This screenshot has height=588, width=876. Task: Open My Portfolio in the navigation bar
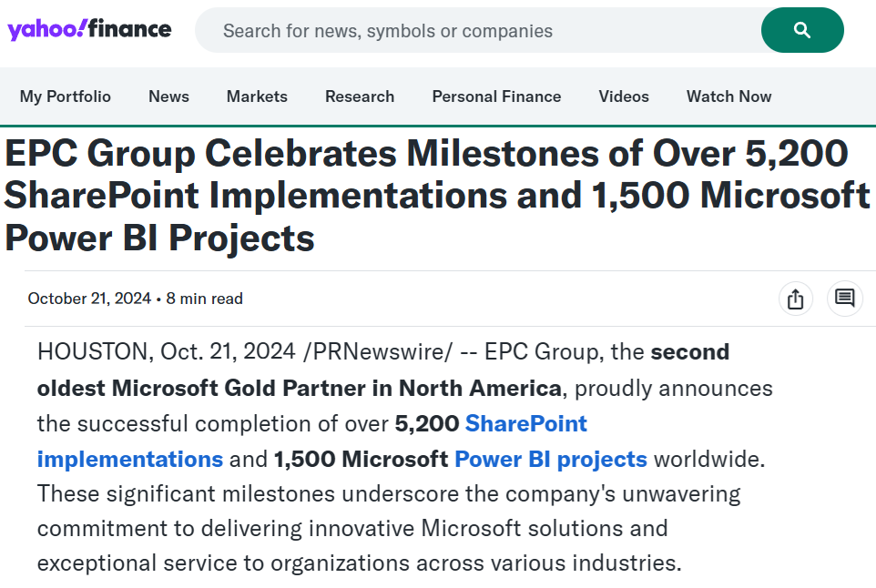tap(66, 96)
